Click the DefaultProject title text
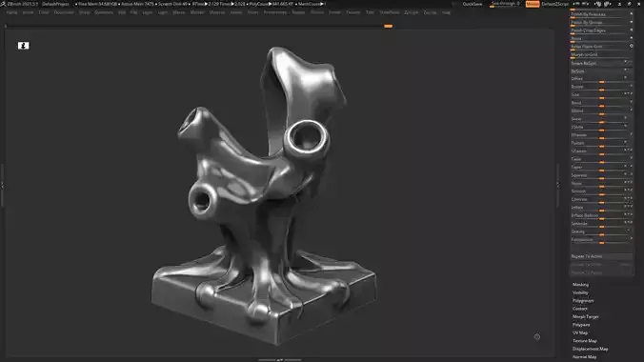The width and height of the screenshot is (644, 362). coord(55,4)
